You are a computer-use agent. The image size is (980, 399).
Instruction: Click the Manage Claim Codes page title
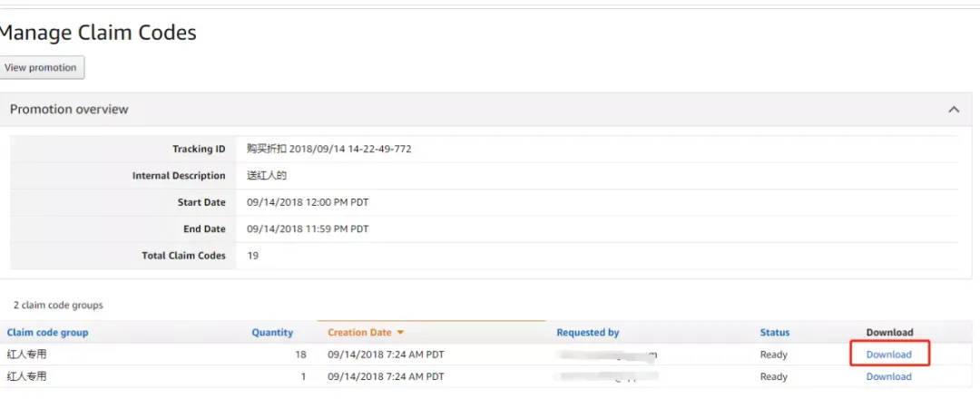[98, 33]
